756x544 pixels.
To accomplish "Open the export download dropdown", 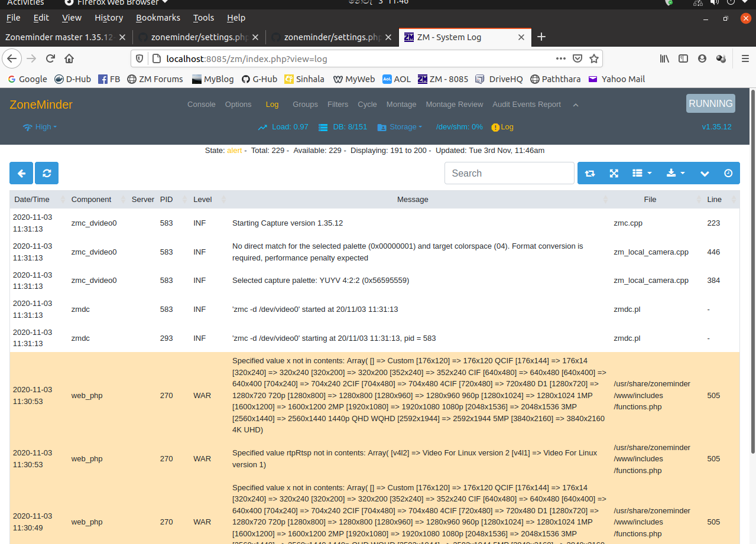I will (x=676, y=173).
